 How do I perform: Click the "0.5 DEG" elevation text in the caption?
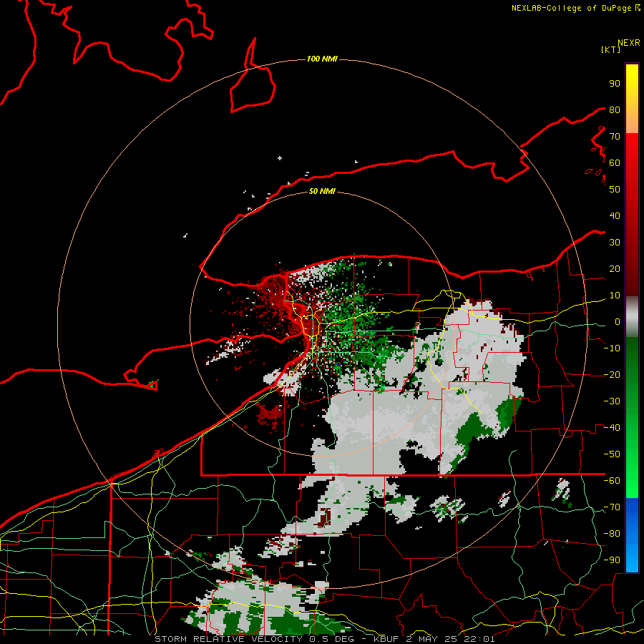click(333, 639)
